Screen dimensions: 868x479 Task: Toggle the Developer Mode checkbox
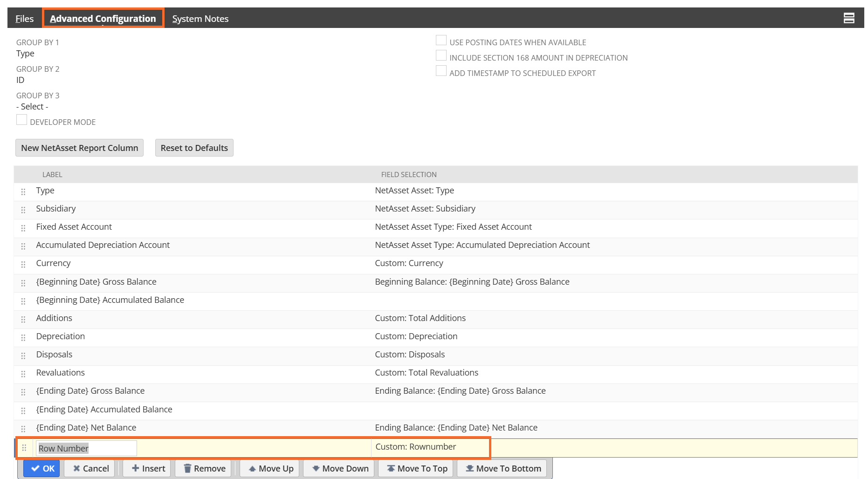pos(21,120)
